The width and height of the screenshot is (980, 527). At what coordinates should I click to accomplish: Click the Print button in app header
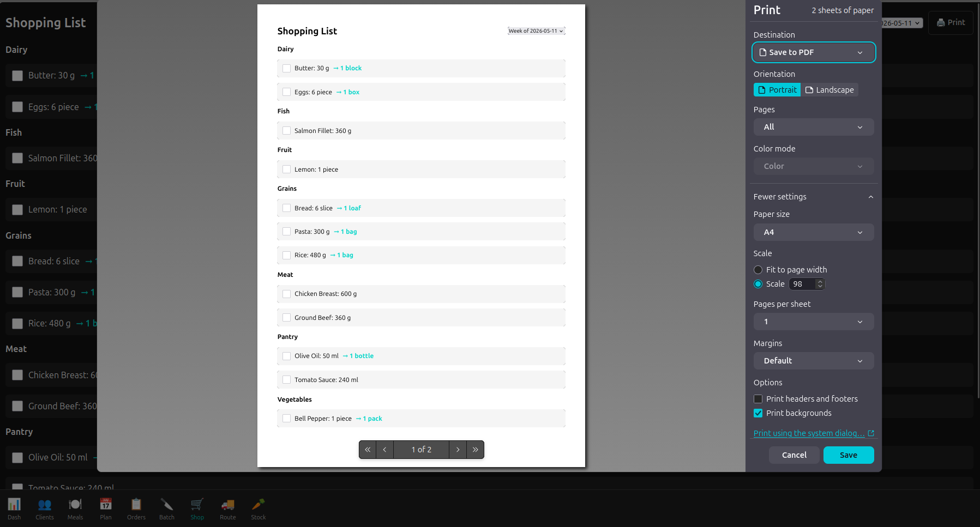(x=951, y=22)
